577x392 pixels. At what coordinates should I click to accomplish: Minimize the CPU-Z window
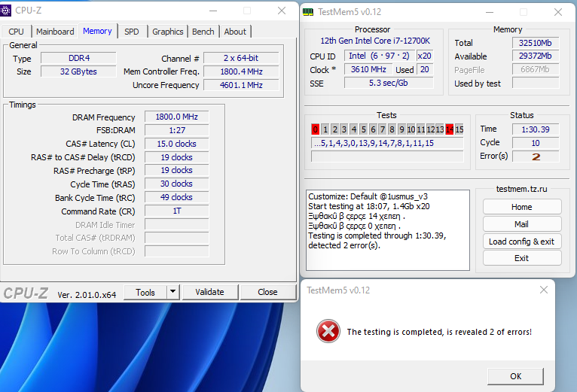[x=213, y=11]
